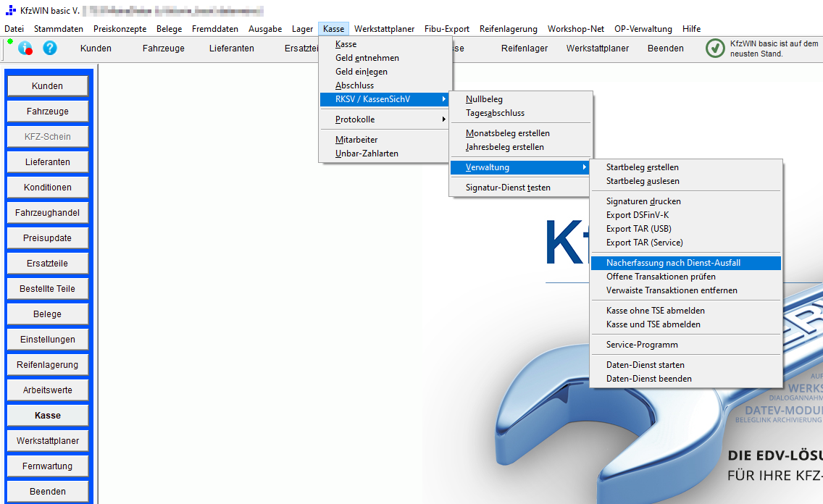Choose Daten-Dienst beenden
The width and height of the screenshot is (823, 504).
[x=685, y=379]
